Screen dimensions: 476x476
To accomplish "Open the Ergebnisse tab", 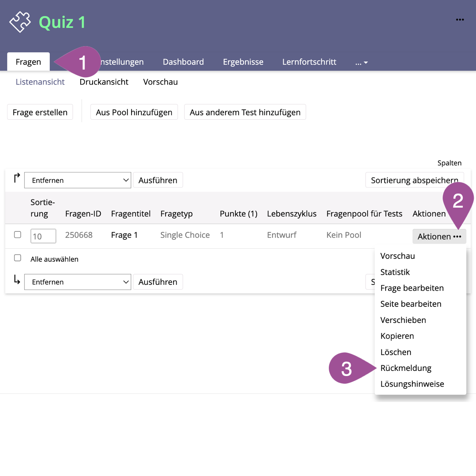I will 243,62.
